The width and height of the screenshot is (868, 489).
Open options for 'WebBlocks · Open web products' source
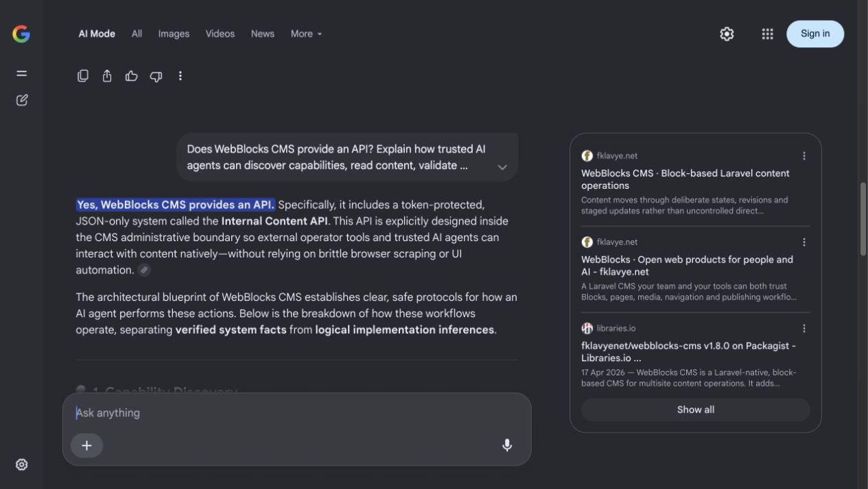pos(804,242)
